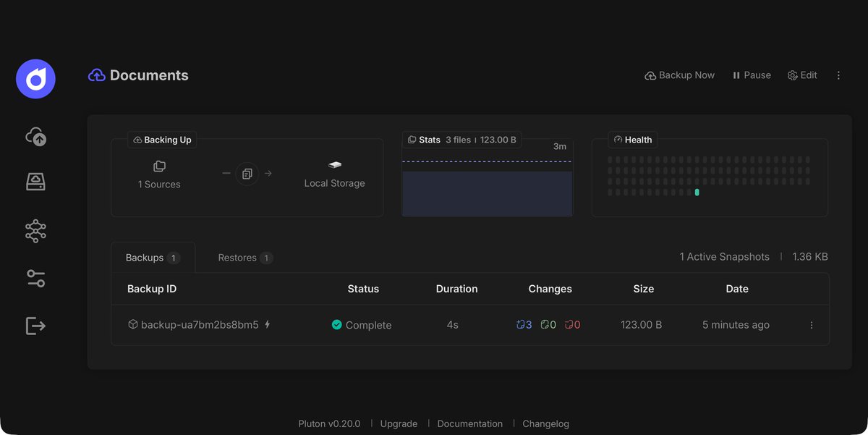Screen dimensions: 868x435
Task: Click the box icon before backup-ua7bm2bs8bm5
Action: [132, 325]
